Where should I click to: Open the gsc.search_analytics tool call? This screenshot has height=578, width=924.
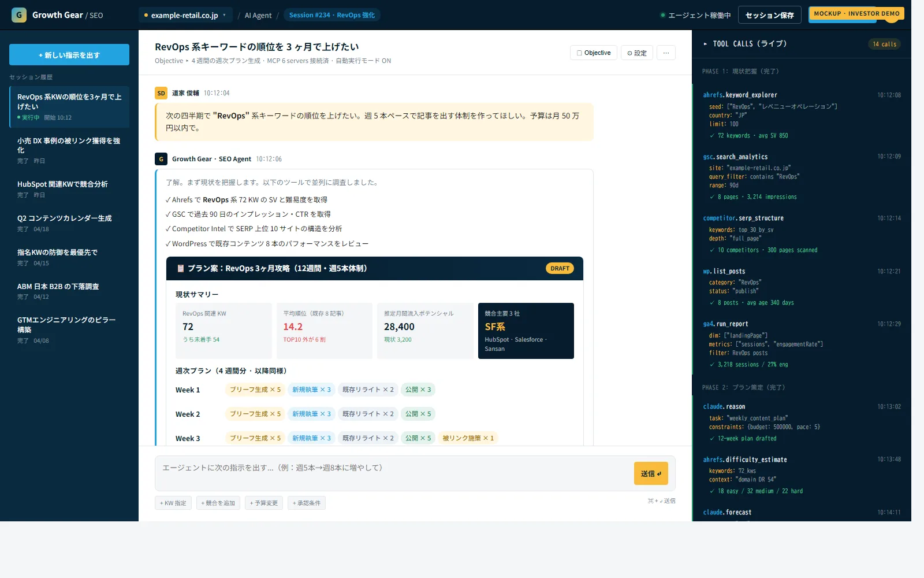tap(802, 177)
